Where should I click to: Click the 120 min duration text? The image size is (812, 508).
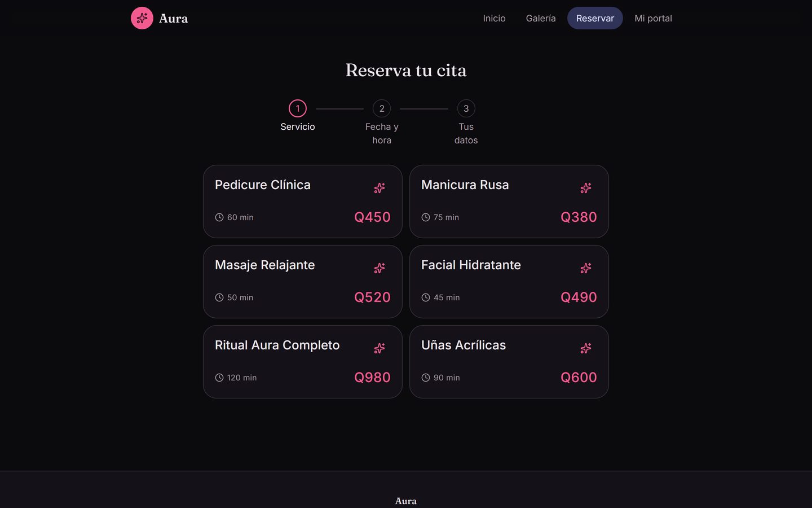[x=242, y=378]
